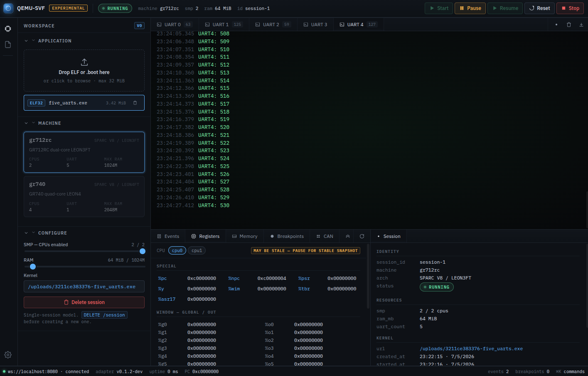Switch to UART 3 tab
This screenshot has width=588, height=376.
pos(315,25)
